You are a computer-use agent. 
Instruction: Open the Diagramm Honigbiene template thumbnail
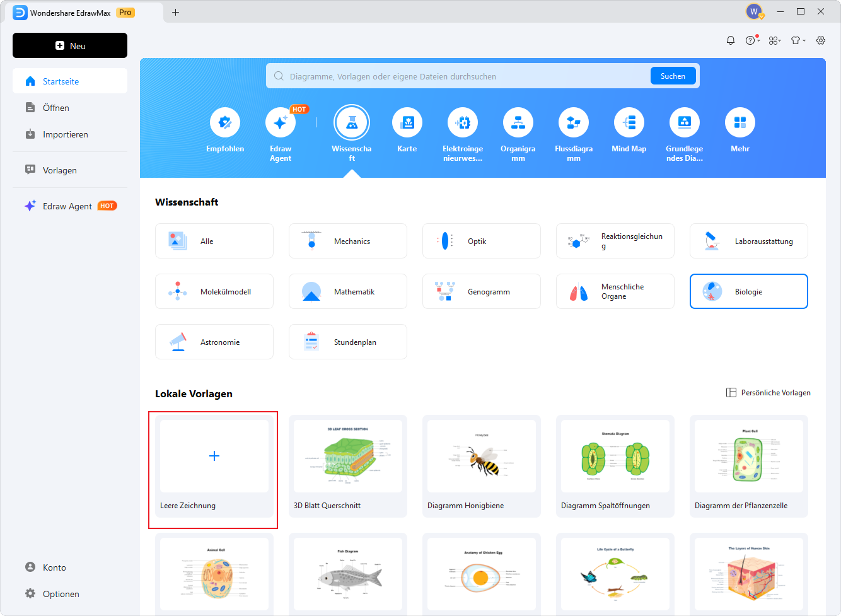tap(482, 456)
